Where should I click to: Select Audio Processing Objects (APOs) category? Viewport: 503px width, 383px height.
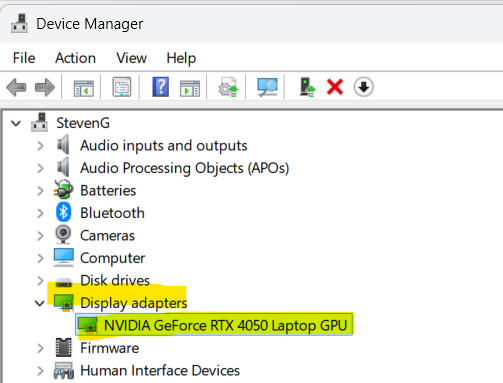pyautogui.click(x=185, y=168)
